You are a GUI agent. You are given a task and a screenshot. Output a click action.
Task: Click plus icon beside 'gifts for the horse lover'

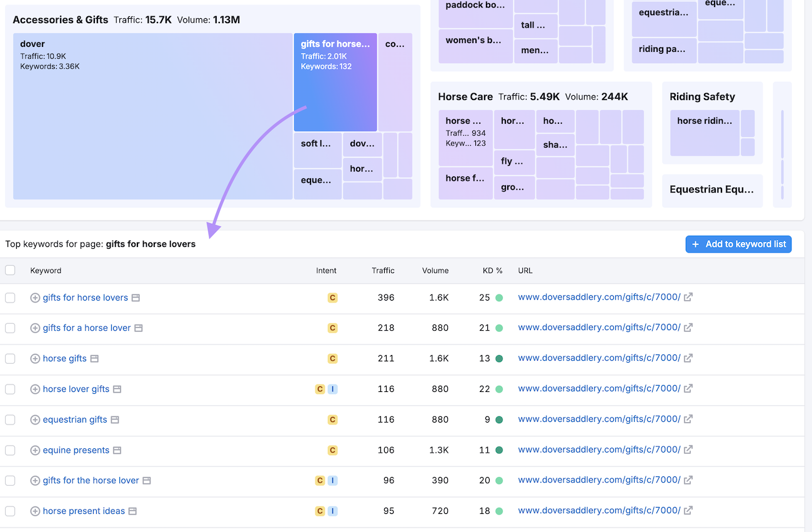(x=35, y=481)
